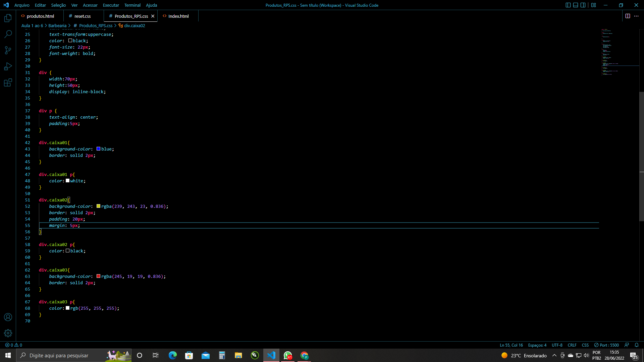Image resolution: width=644 pixels, height=362 pixels.
Task: Open the Windows notification center
Action: [634, 355]
